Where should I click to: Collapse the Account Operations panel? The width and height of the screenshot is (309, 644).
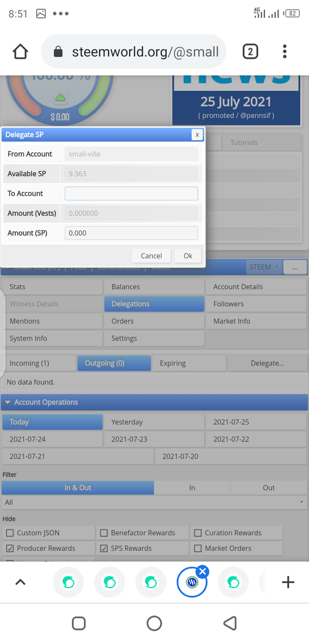point(8,402)
